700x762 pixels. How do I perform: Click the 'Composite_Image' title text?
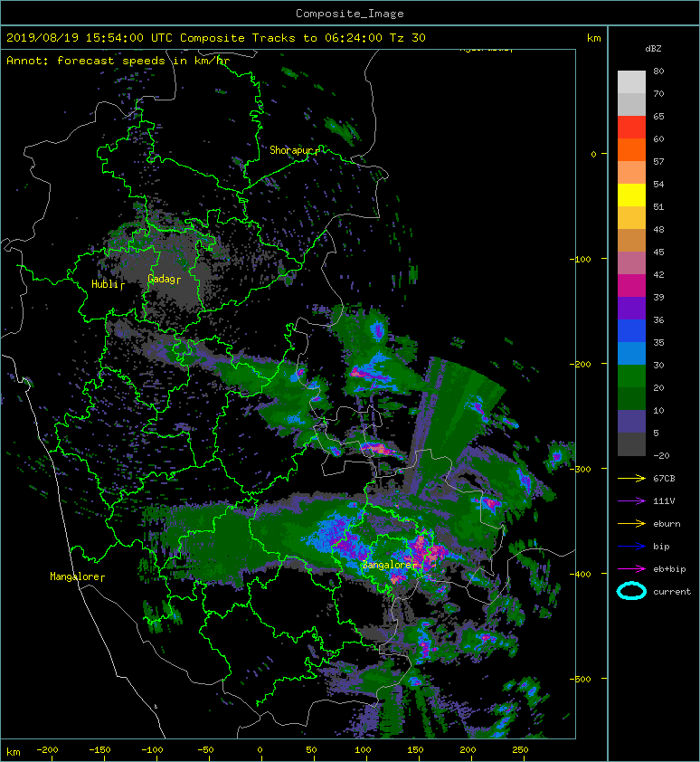(350, 14)
